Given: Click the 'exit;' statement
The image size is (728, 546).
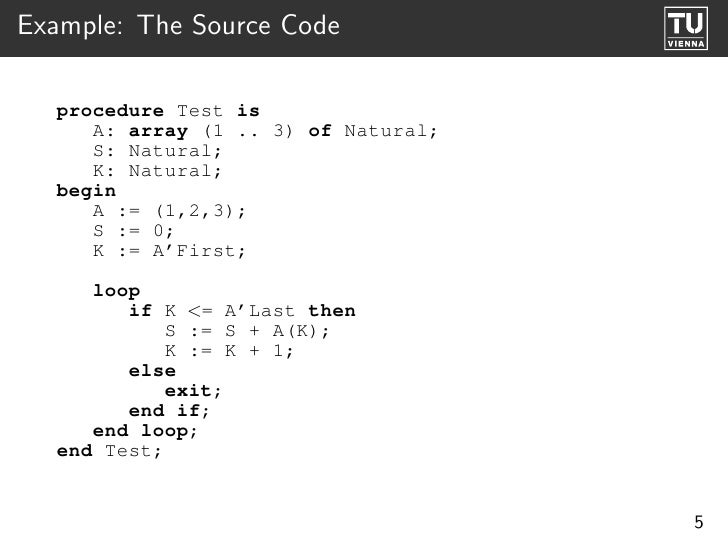Looking at the screenshot, I should click(x=193, y=391).
